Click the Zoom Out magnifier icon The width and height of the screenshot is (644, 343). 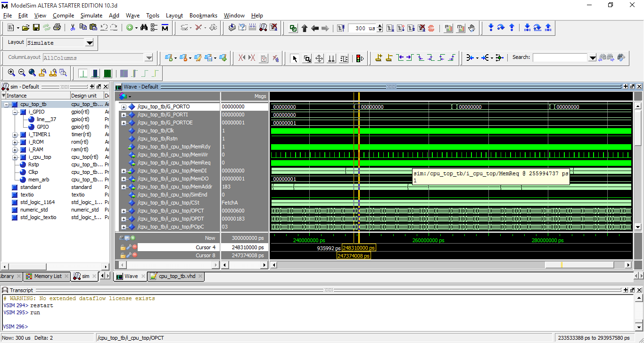click(22, 73)
